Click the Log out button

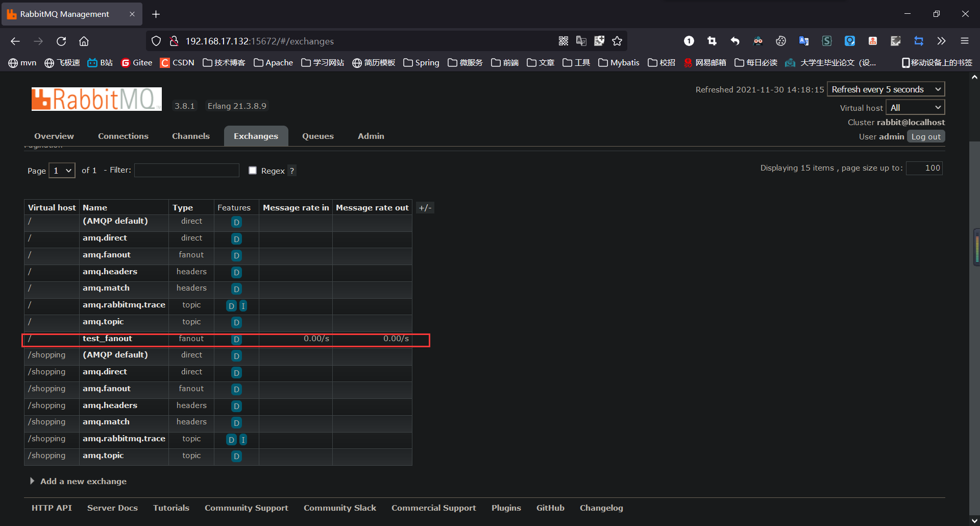[x=926, y=136]
